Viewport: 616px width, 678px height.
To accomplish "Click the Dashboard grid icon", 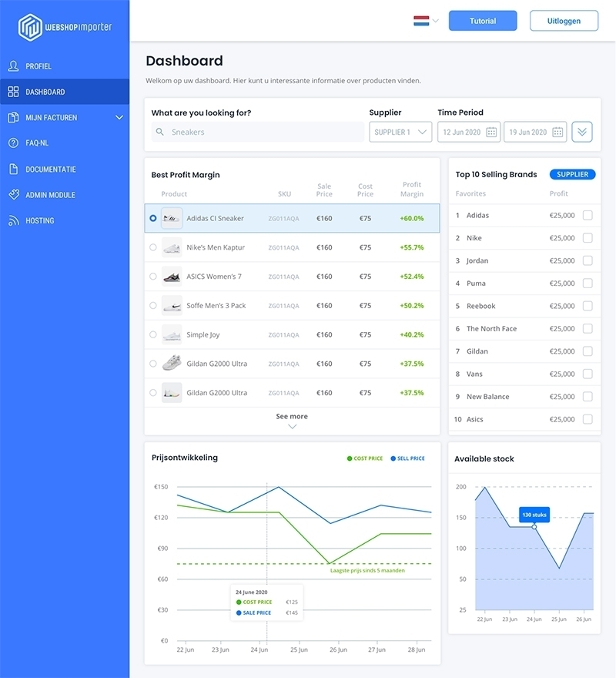I will (13, 92).
